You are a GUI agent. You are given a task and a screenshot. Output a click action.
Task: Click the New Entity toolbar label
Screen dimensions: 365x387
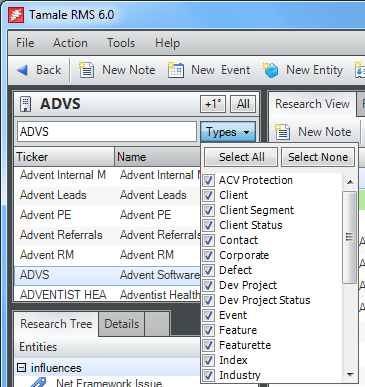pyautogui.click(x=314, y=70)
